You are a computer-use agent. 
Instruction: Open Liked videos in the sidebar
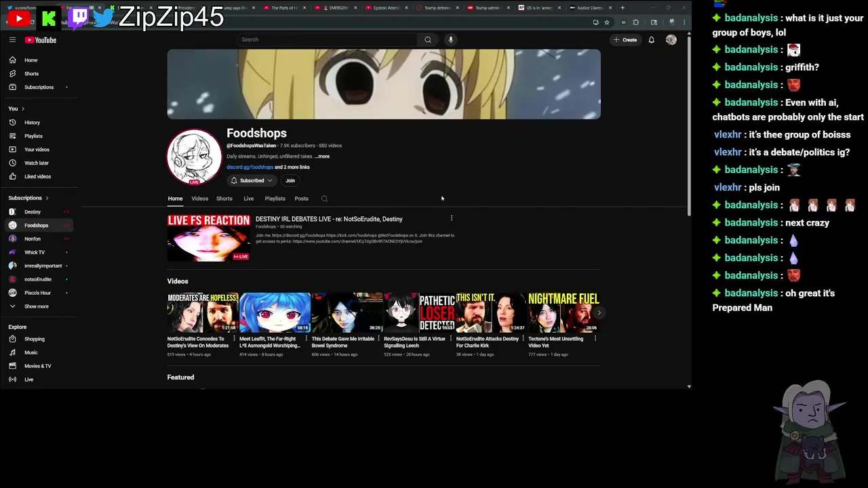coord(39,177)
